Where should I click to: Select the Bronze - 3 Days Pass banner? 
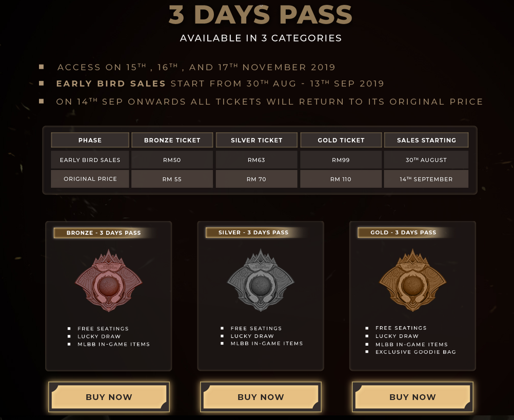(x=104, y=233)
